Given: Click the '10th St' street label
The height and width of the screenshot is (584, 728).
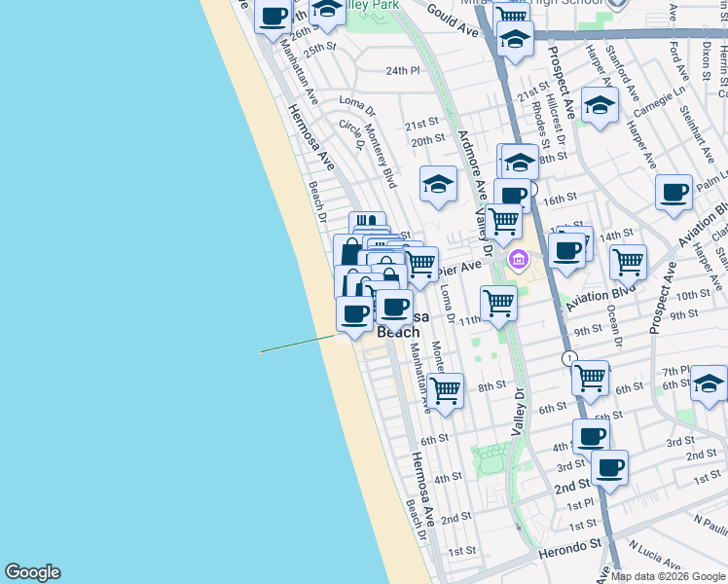Looking at the screenshot, I should 693,295.
